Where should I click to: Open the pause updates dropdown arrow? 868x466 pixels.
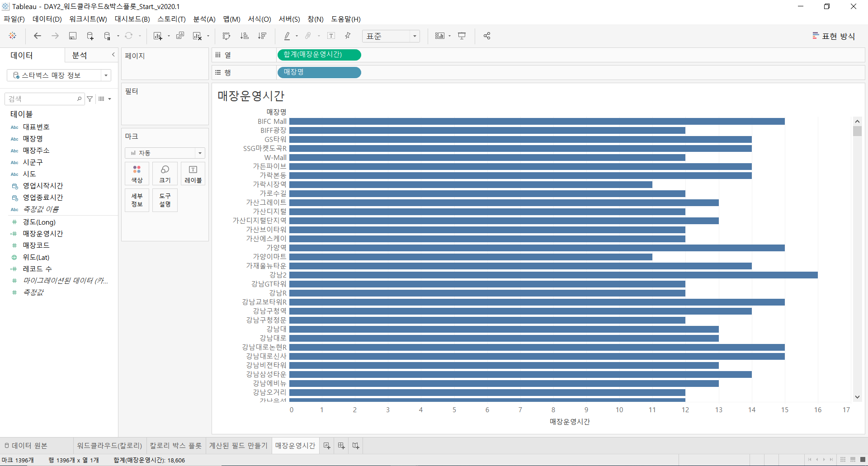click(118, 36)
